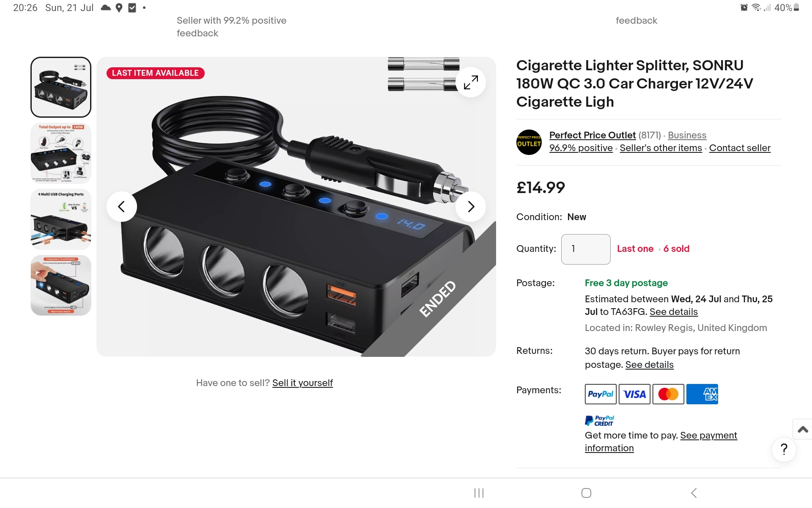The width and height of the screenshot is (812, 508).
Task: Show the next product image
Action: click(471, 207)
